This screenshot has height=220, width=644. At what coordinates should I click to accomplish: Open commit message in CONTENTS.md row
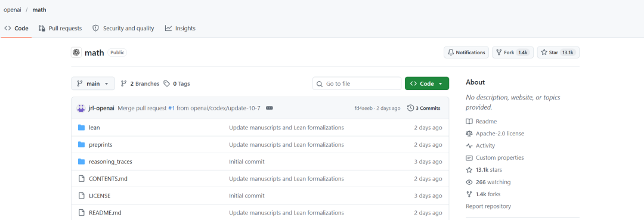tap(286, 178)
